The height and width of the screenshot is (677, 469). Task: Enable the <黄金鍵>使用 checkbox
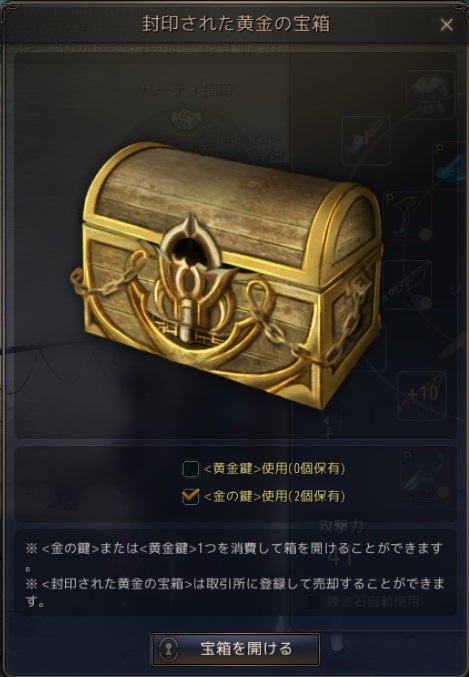coord(190,469)
